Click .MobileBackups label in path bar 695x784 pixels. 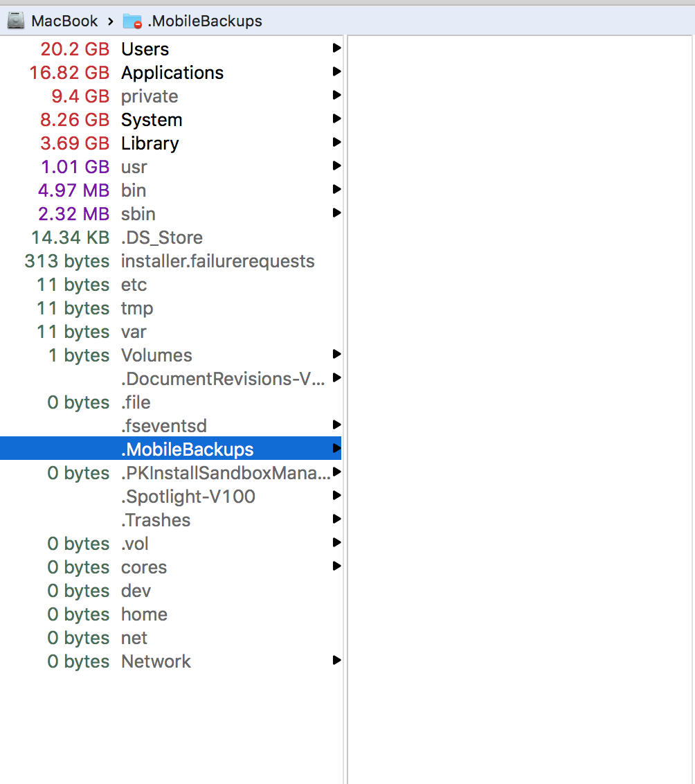click(205, 21)
